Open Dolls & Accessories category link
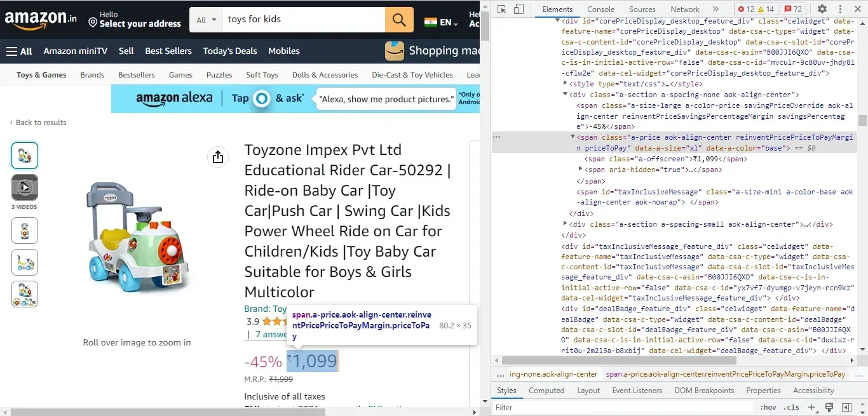 [x=325, y=75]
